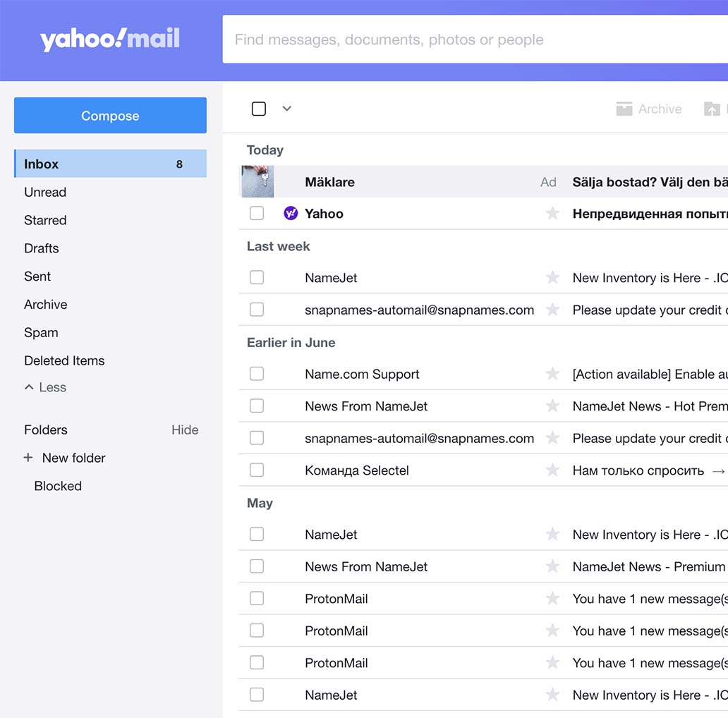Image resolution: width=728 pixels, height=718 pixels.
Task: Click the search messages field
Action: 475,39
